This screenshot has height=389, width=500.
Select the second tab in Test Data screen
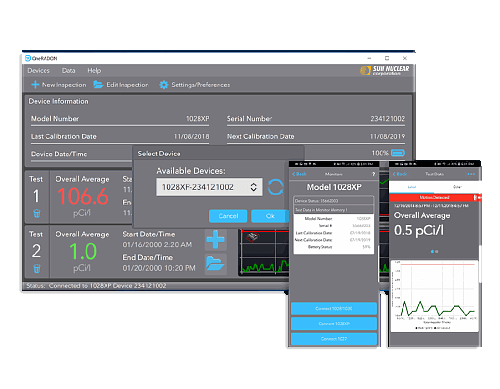457,187
